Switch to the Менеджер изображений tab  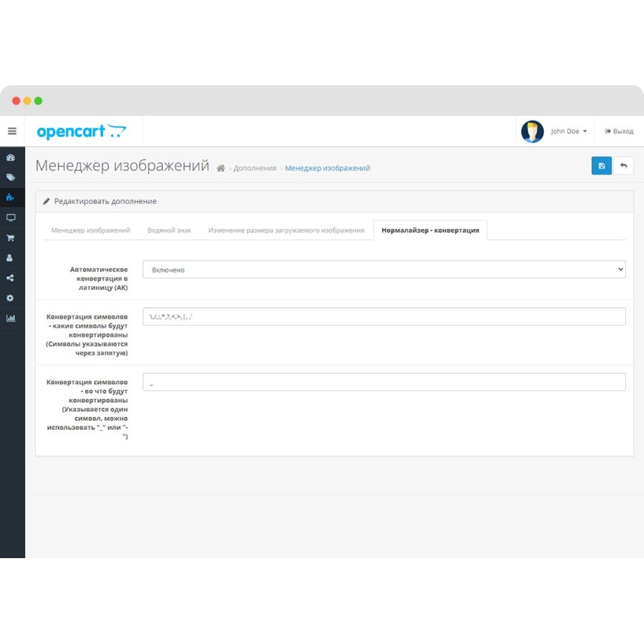point(91,230)
